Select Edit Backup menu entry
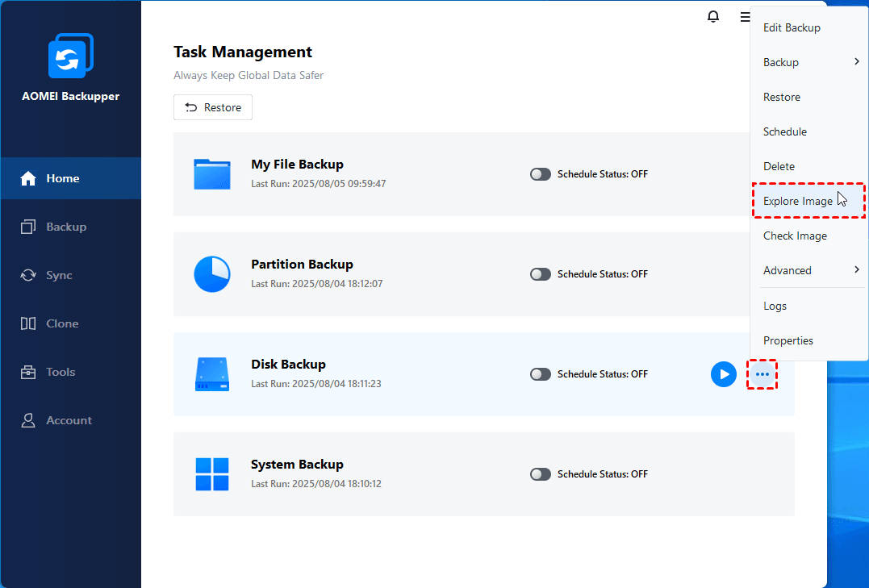 click(x=792, y=27)
